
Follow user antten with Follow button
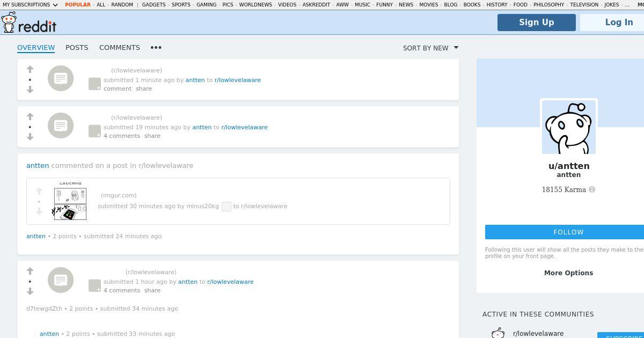565,232
